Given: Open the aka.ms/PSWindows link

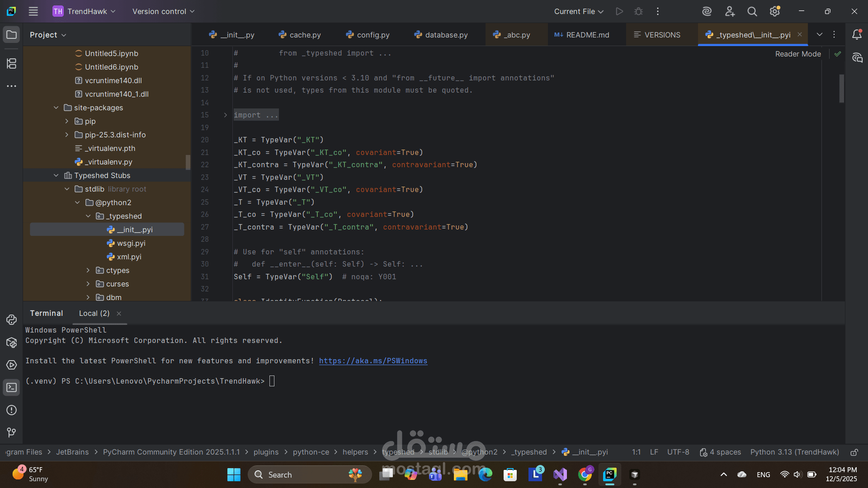Looking at the screenshot, I should [x=373, y=361].
